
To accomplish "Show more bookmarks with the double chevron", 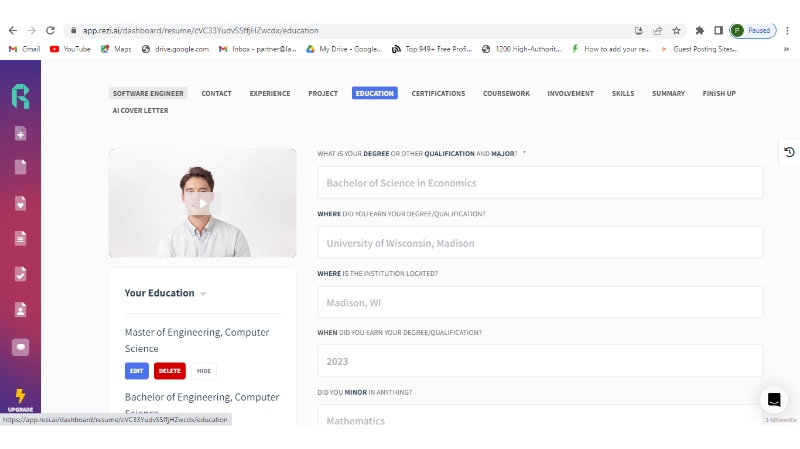I will click(x=785, y=48).
